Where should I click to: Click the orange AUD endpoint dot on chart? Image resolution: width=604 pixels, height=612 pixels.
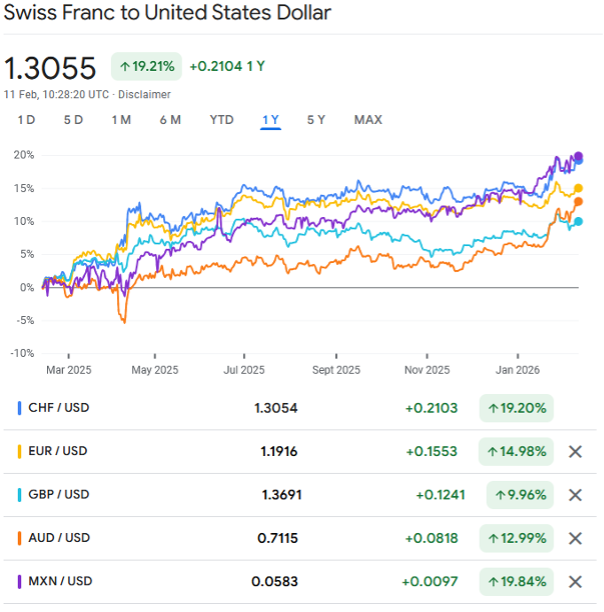(578, 202)
